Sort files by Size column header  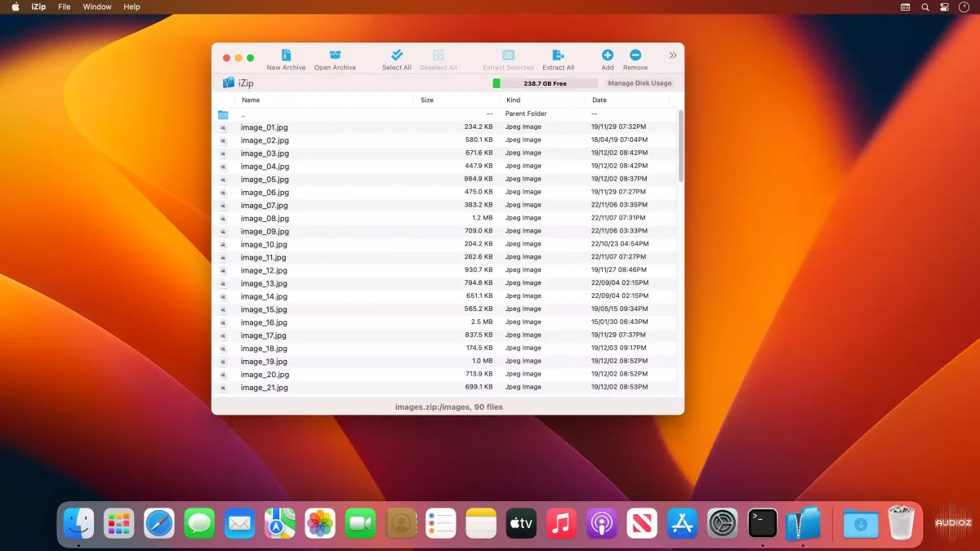pyautogui.click(x=427, y=100)
